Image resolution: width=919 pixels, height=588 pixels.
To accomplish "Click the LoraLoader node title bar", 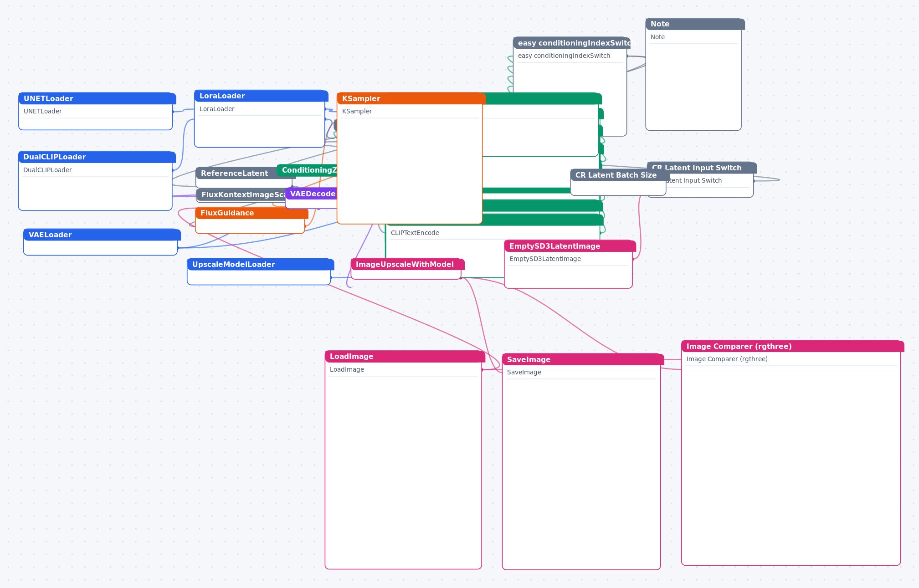I will 261,96.
